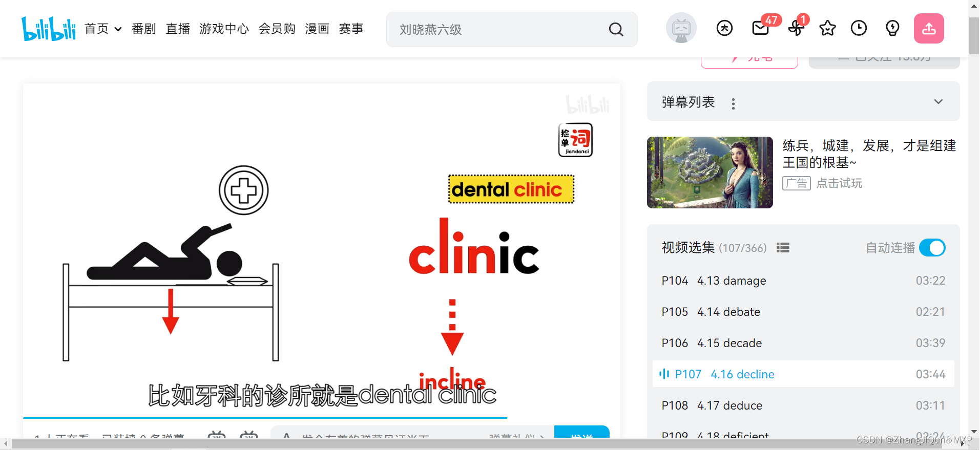Image resolution: width=980 pixels, height=450 pixels.
Task: Go to 番剧 in top navigation
Action: (x=143, y=29)
